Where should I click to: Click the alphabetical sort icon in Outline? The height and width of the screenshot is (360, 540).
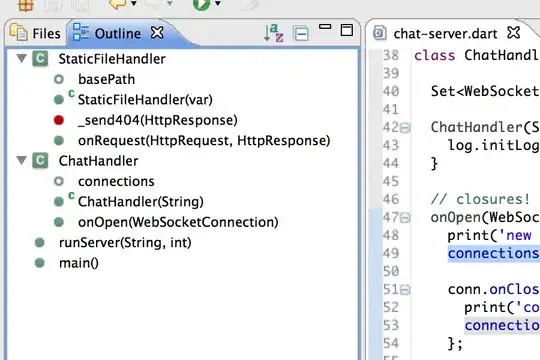[273, 33]
